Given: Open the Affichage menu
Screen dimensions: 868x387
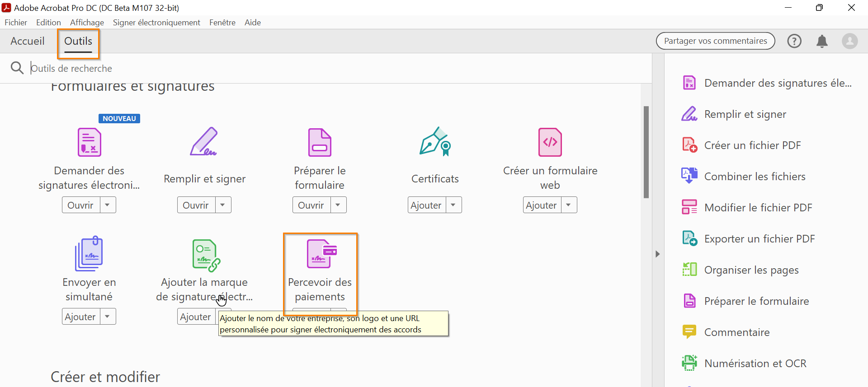Looking at the screenshot, I should (x=87, y=23).
